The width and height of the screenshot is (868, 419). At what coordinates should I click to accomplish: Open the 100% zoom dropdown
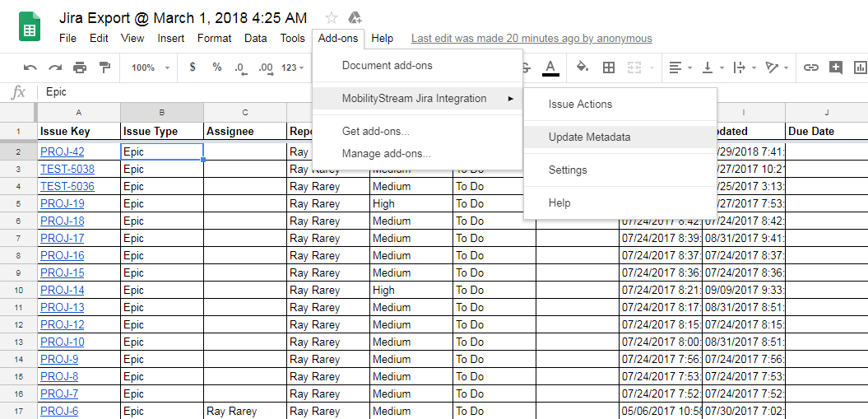pos(151,68)
